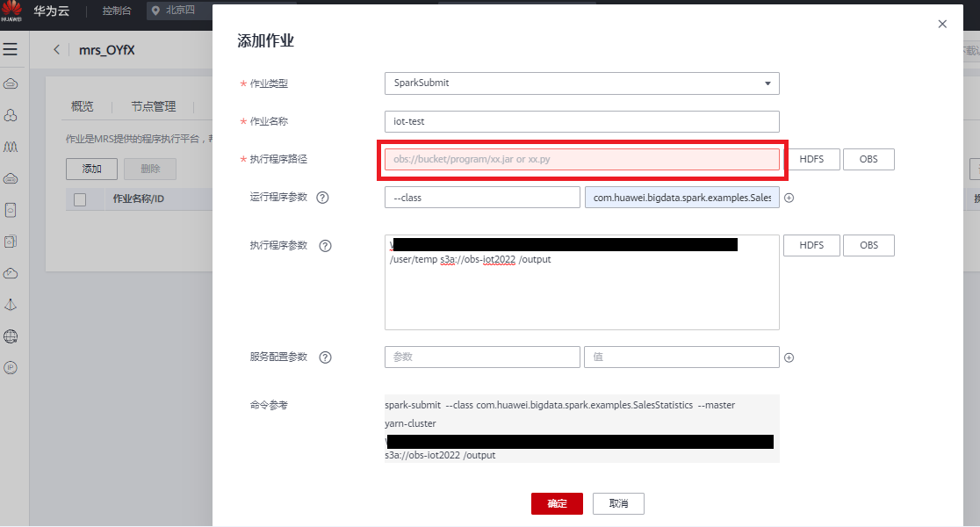980x527 pixels.
Task: Focus the 作业名称 field with iot-test
Action: pos(582,121)
